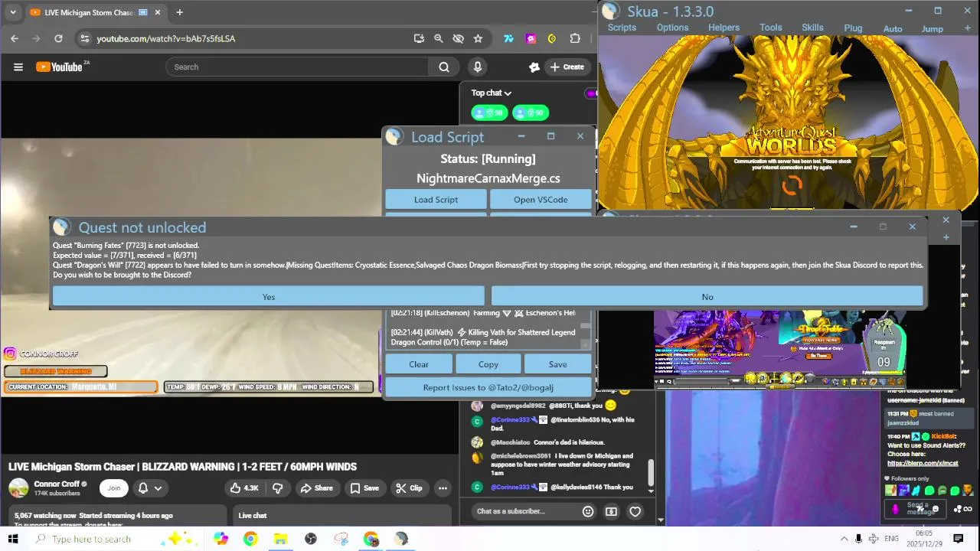The height and width of the screenshot is (551, 980).
Task: Click the Load Script button
Action: click(x=436, y=199)
